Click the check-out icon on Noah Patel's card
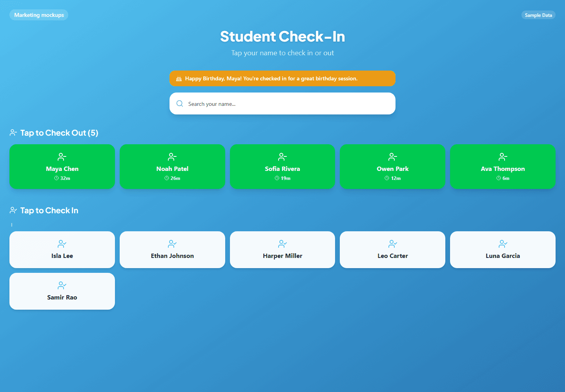565x392 pixels. coord(172,157)
